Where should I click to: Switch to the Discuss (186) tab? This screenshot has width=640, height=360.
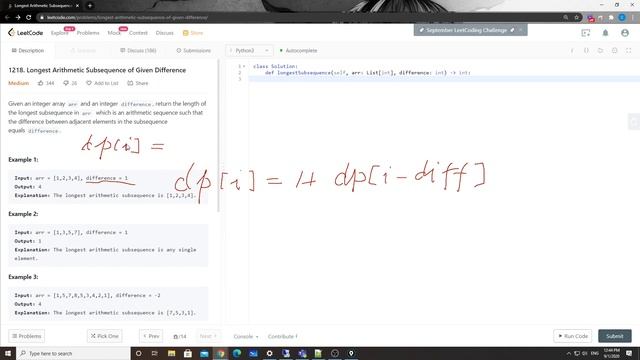138,51
